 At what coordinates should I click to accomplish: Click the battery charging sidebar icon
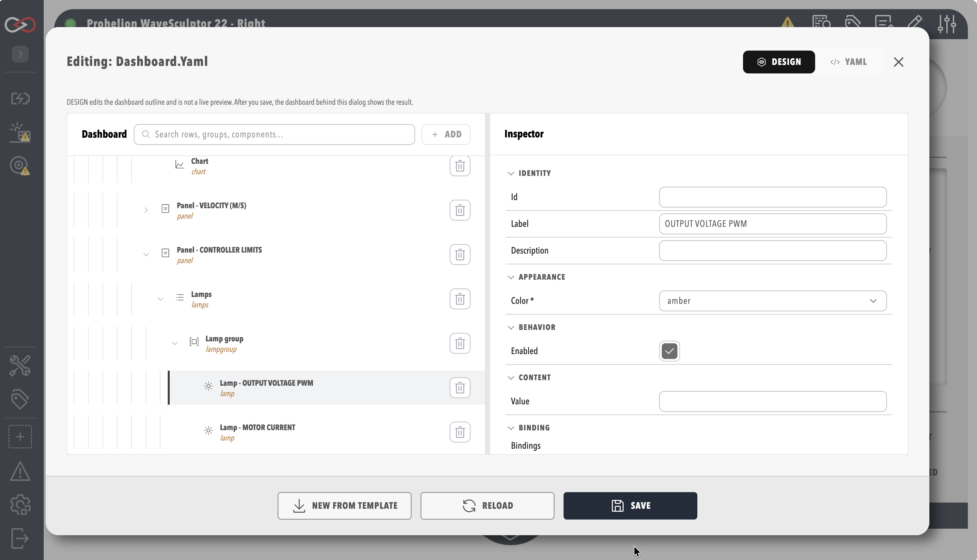click(20, 99)
